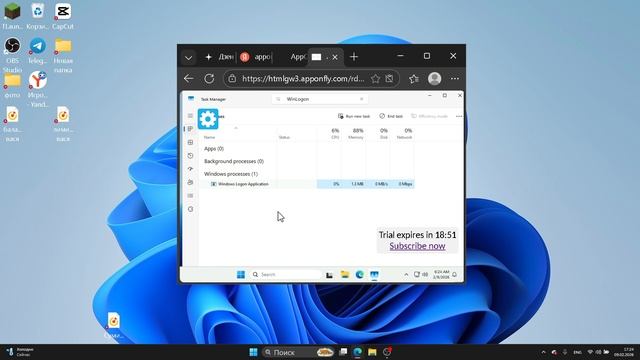
Task: Sort processes by the Name column
Action: pyautogui.click(x=209, y=138)
